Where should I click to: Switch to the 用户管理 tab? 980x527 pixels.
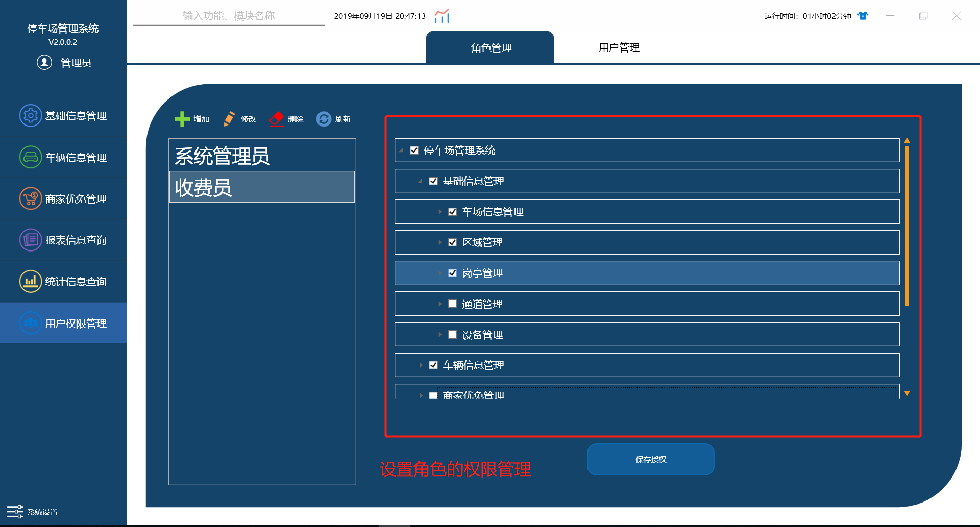tap(619, 47)
